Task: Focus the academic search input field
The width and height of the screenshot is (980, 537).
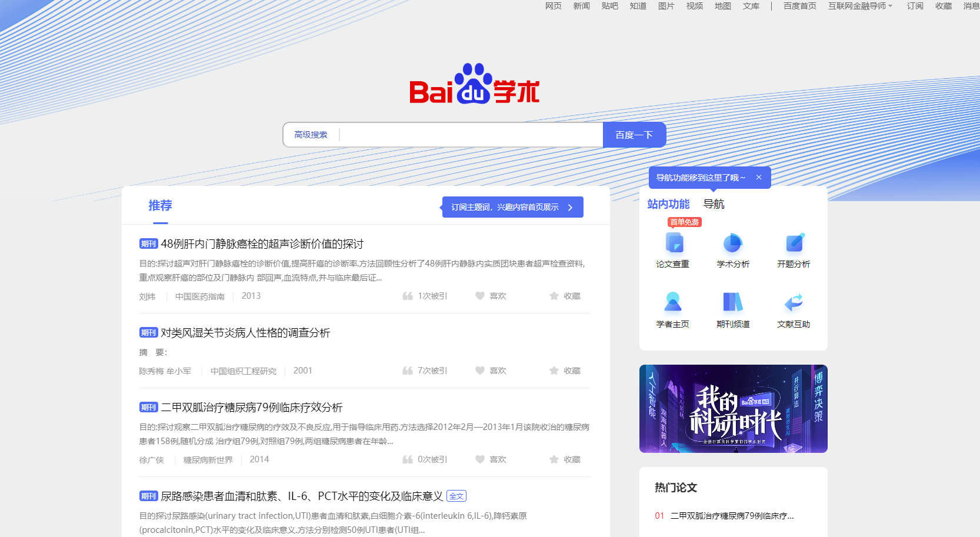Action: tap(471, 135)
